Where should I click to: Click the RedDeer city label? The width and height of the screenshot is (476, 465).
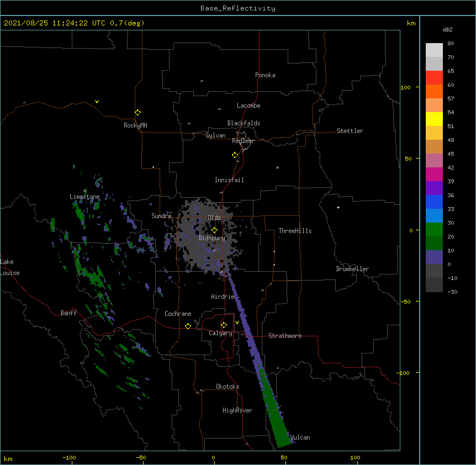[243, 141]
